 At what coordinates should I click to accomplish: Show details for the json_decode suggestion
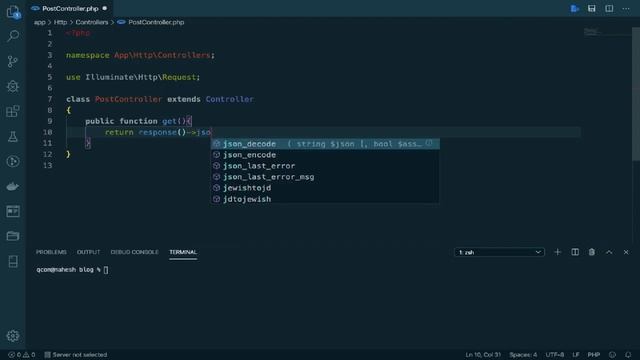pyautogui.click(x=429, y=143)
